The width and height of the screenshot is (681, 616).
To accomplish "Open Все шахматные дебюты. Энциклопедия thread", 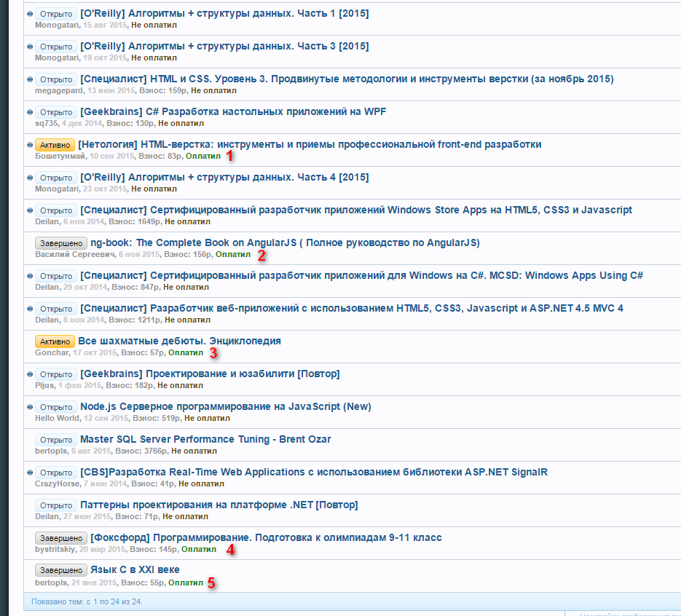I will pyautogui.click(x=179, y=341).
